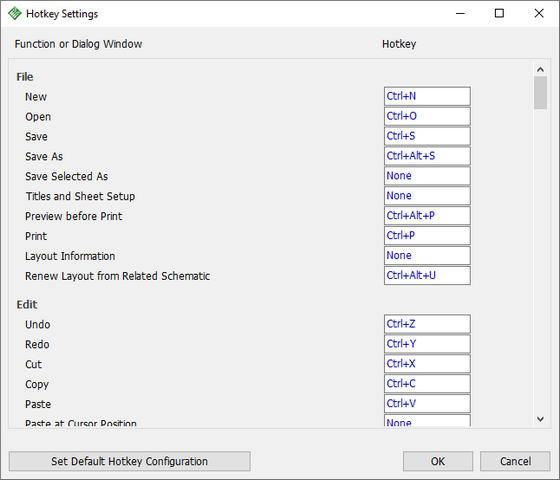This screenshot has width=560, height=480.
Task: Click the Layout Information label
Action: (70, 256)
